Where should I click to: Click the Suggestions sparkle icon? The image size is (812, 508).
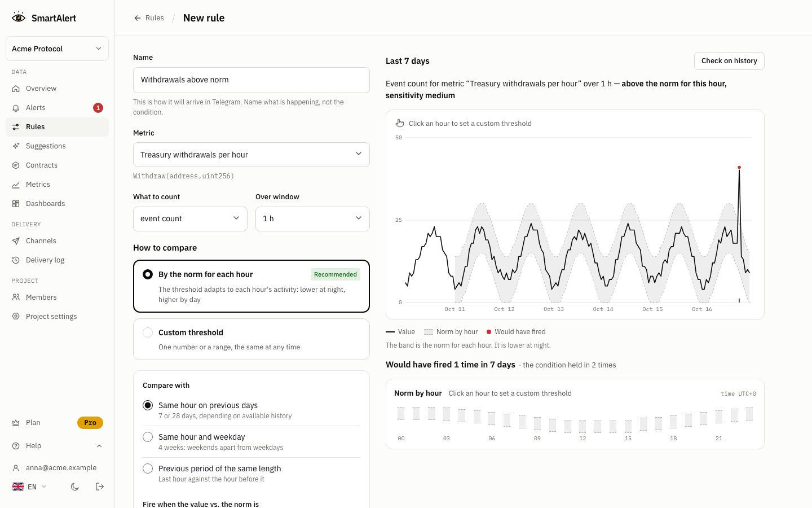point(16,146)
